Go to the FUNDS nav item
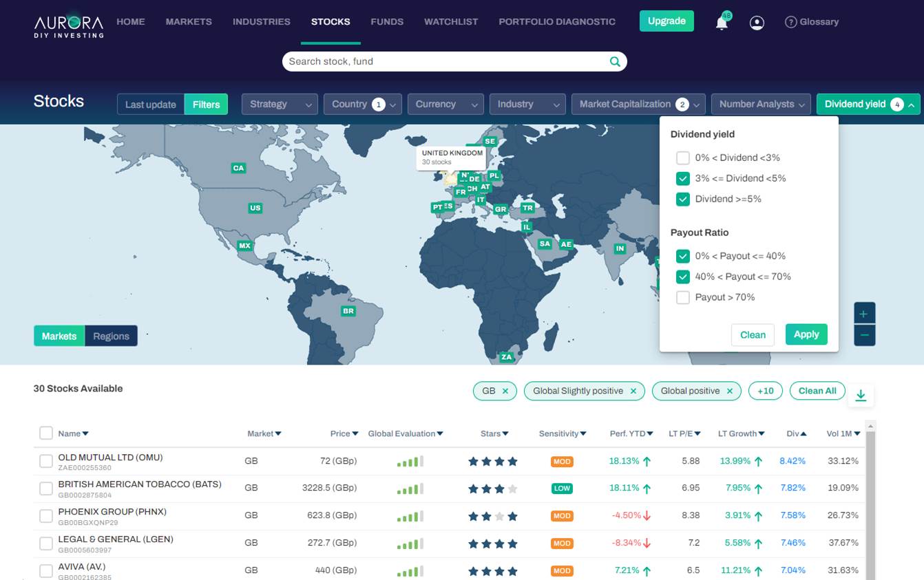This screenshot has height=580, width=924. pos(387,22)
